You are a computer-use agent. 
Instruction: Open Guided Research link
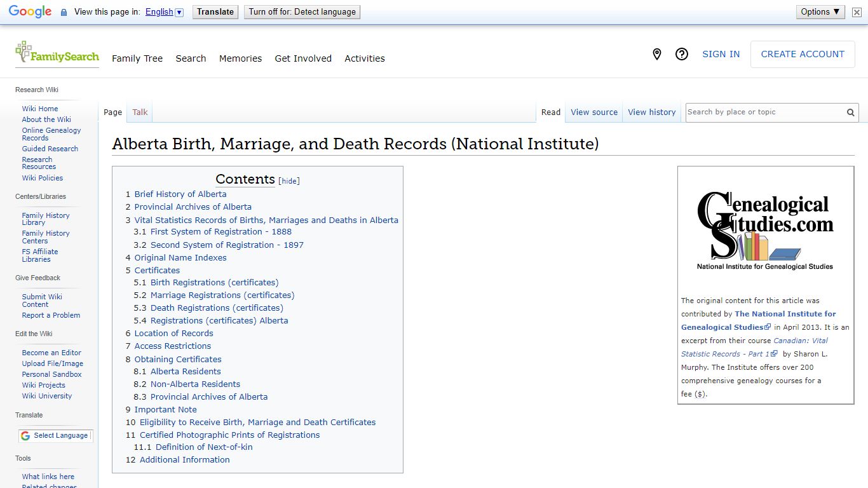[50, 149]
